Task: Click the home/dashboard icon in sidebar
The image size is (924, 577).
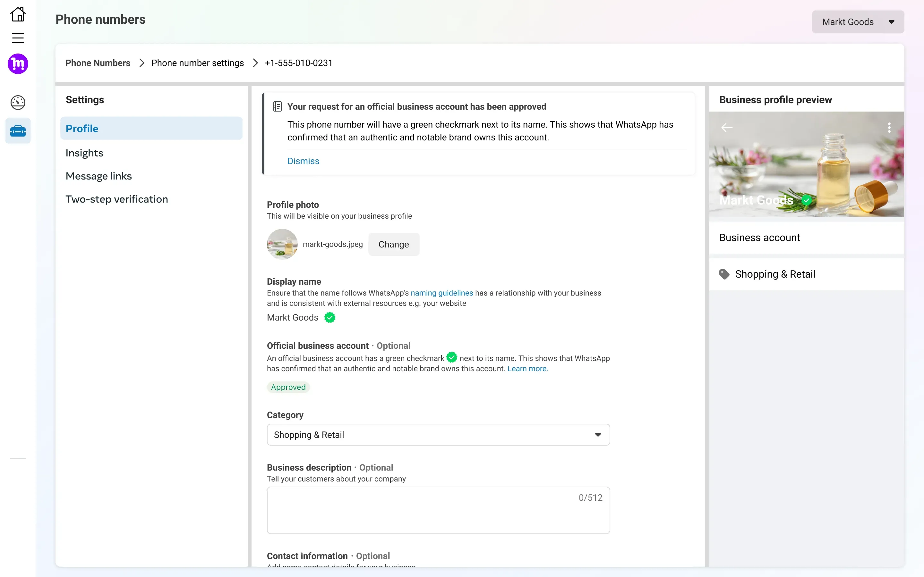Action: 18,14
